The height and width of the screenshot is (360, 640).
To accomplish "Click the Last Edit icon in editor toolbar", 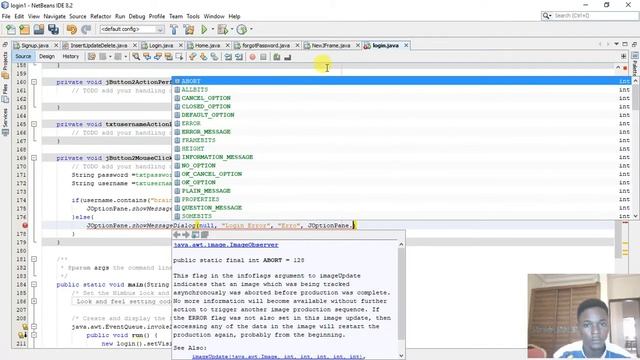I will pos(92,57).
